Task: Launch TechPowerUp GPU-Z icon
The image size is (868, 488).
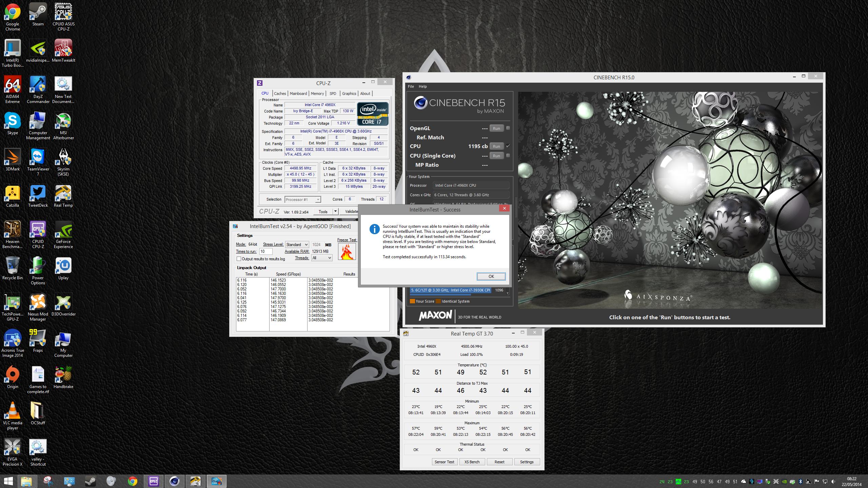Action: pos(13,307)
